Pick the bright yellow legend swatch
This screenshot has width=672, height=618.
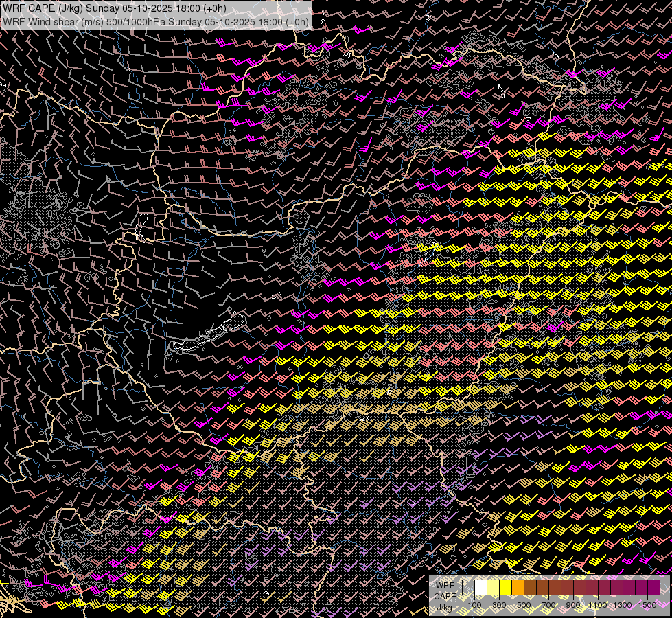click(x=506, y=588)
